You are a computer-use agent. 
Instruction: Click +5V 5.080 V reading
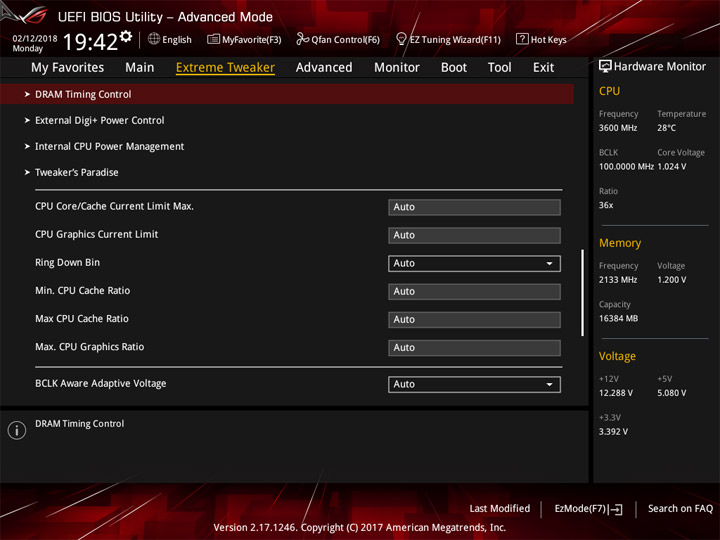pos(672,393)
